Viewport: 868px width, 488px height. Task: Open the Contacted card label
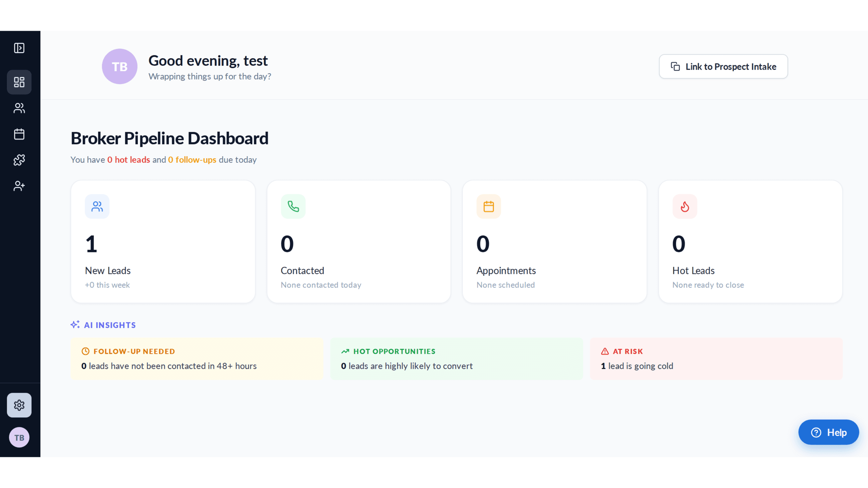click(302, 270)
